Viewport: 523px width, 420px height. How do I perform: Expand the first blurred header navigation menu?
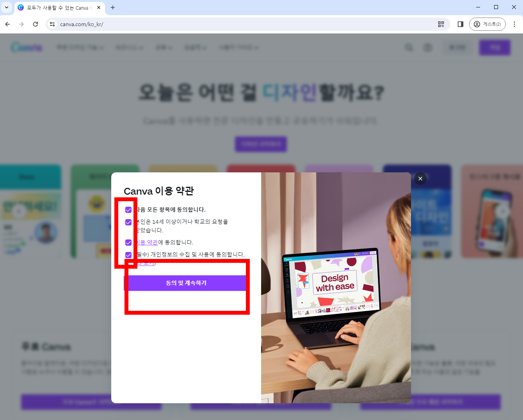pos(80,48)
